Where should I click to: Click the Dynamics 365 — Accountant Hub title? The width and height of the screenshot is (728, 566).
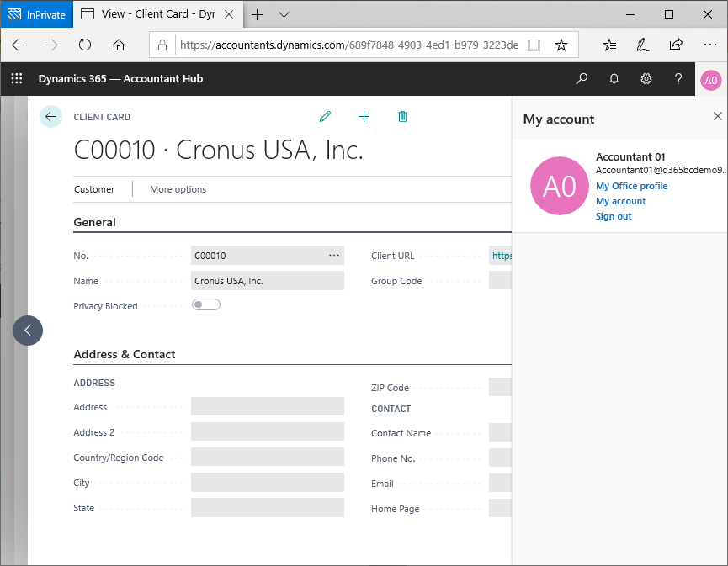tap(120, 79)
